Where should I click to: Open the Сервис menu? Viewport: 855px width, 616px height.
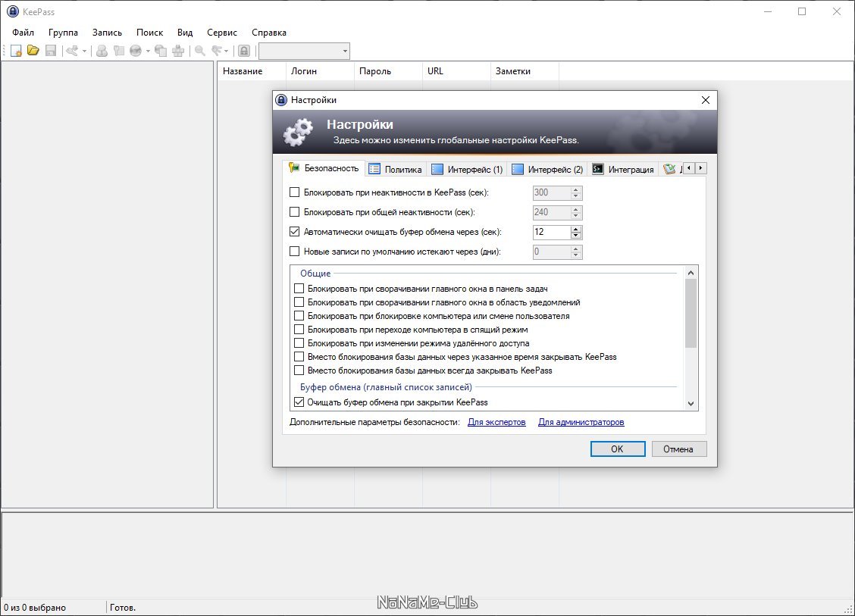222,32
